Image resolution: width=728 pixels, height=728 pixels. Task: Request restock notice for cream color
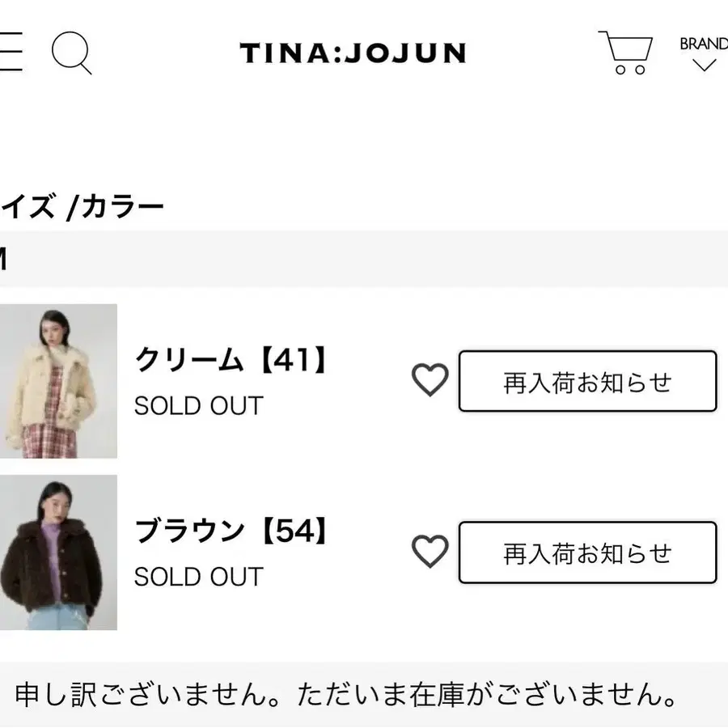(587, 381)
